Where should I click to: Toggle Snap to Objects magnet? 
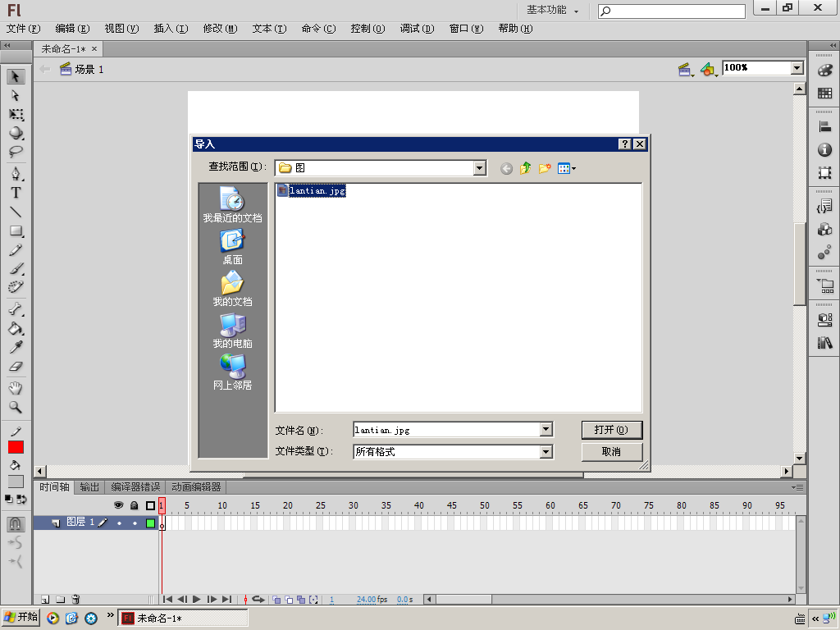pyautogui.click(x=15, y=523)
